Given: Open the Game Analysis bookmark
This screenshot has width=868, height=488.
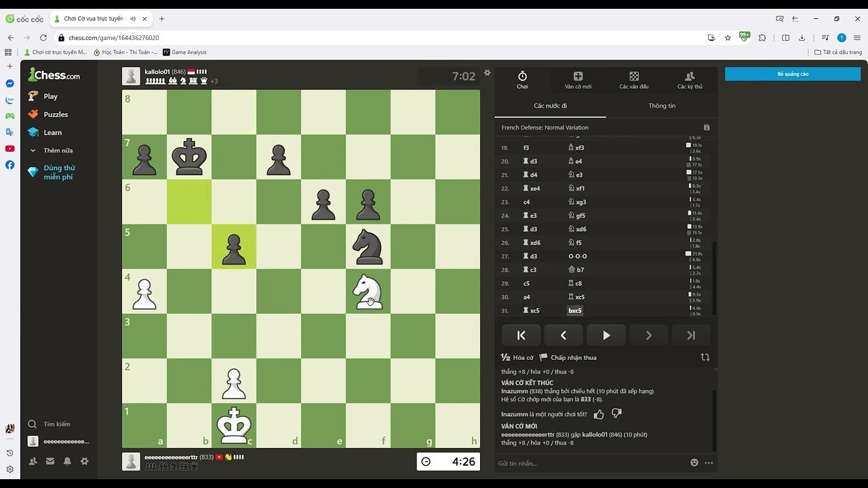Looking at the screenshot, I should pos(184,52).
